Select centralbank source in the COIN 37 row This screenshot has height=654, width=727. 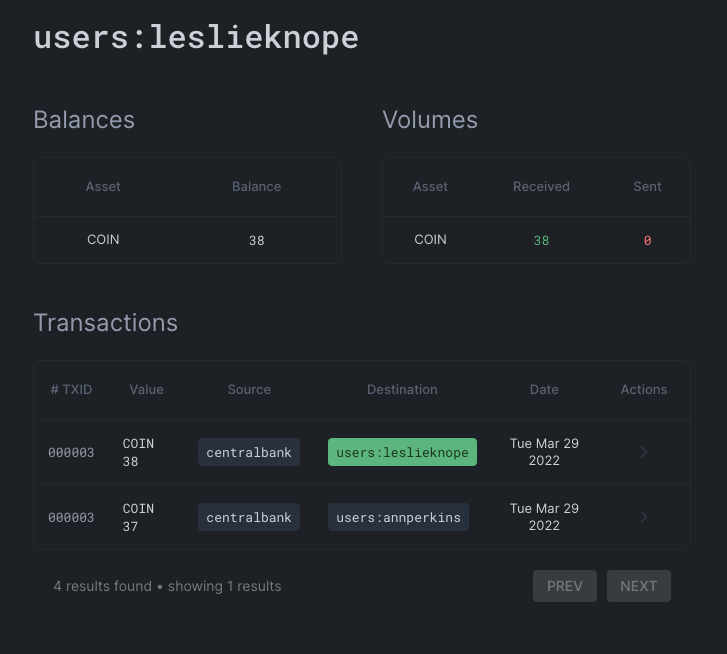[249, 517]
